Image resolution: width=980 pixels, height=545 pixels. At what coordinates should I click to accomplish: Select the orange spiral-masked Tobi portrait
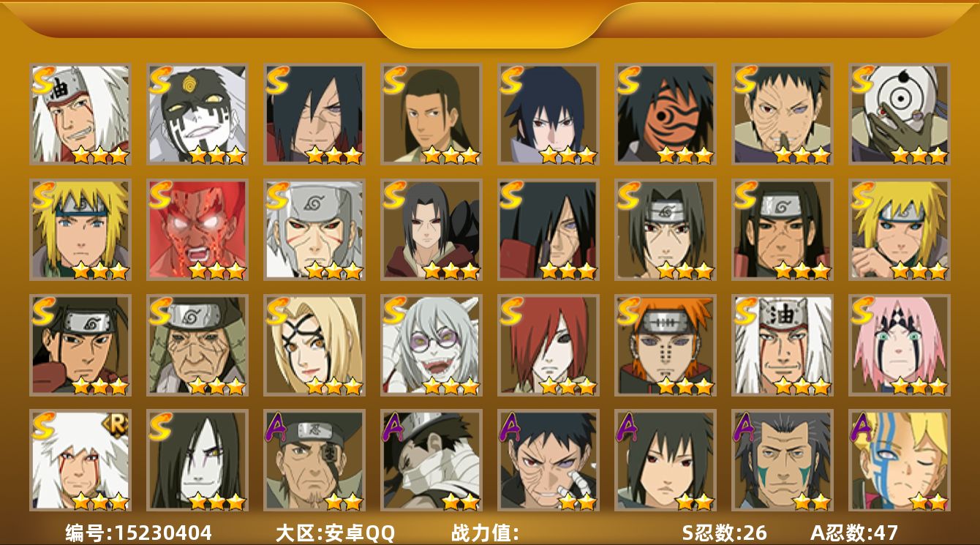(666, 114)
